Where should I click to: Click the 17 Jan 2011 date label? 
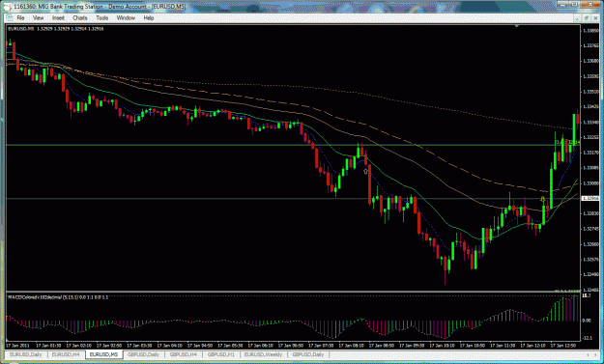pos(17,346)
